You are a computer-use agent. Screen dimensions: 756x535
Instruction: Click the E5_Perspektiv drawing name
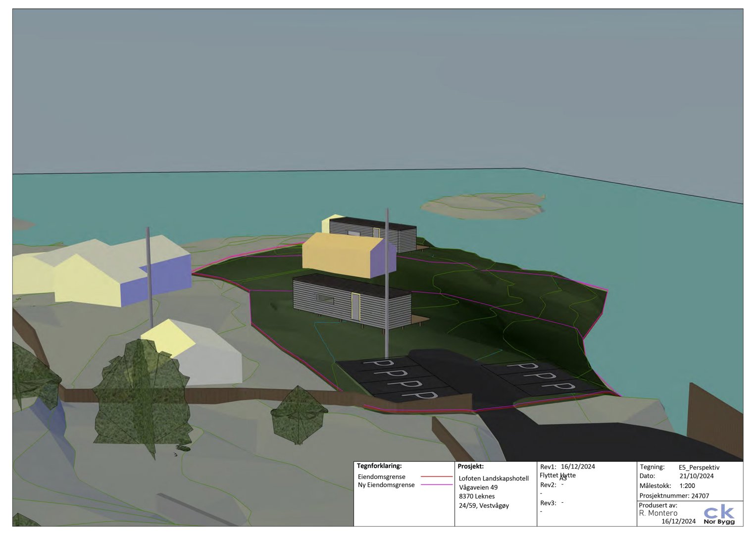(x=699, y=466)
